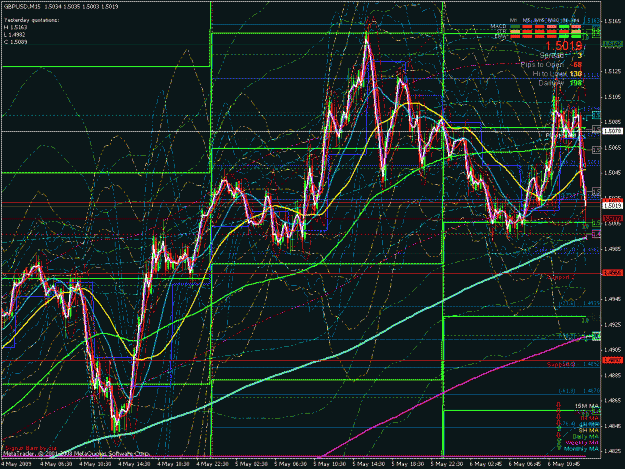Click the 1.4885 price axis label
This screenshot has height=469, width=625.
pos(614,375)
